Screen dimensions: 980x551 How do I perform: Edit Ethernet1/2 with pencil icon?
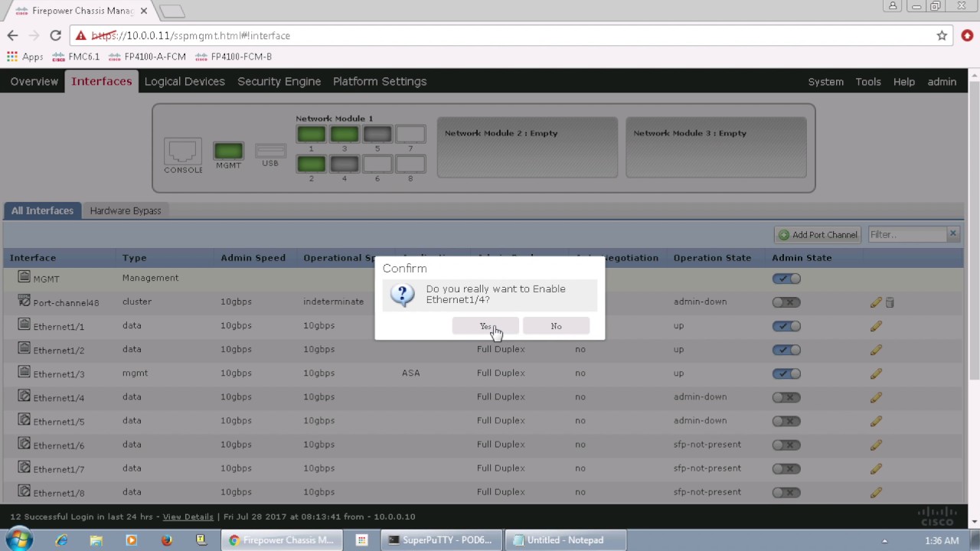pos(876,350)
